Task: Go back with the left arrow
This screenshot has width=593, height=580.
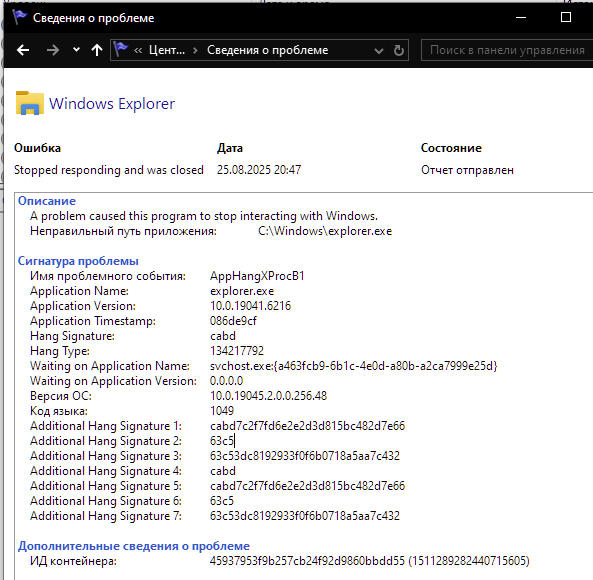Action: point(23,50)
